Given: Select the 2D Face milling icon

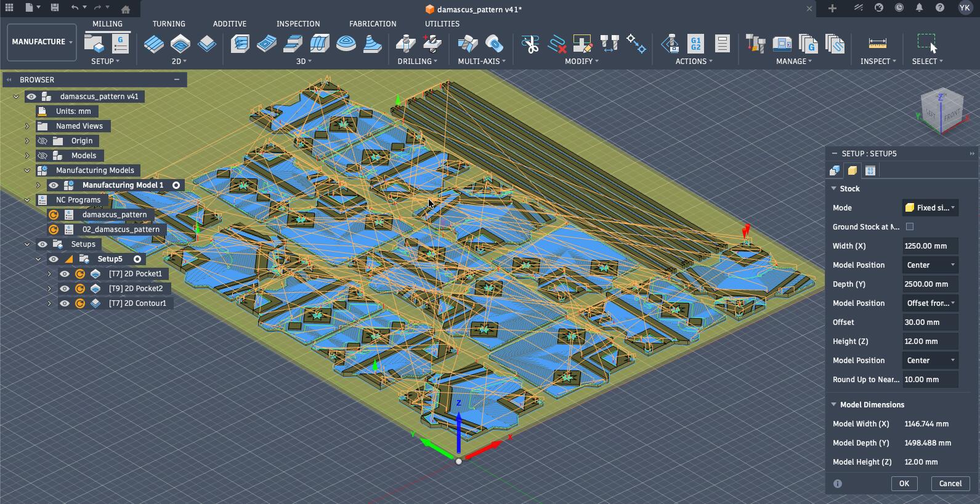Looking at the screenshot, I should [154, 44].
